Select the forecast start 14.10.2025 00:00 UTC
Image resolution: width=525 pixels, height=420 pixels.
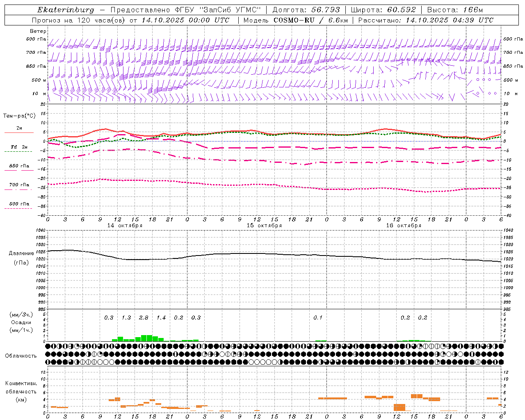click(185, 20)
